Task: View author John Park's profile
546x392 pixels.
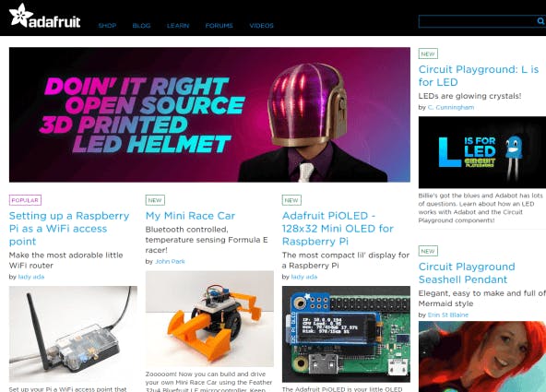Action: (x=170, y=261)
